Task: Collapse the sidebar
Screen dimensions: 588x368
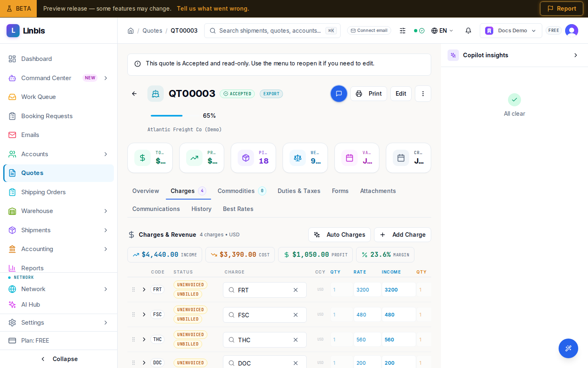Action: tap(59, 359)
